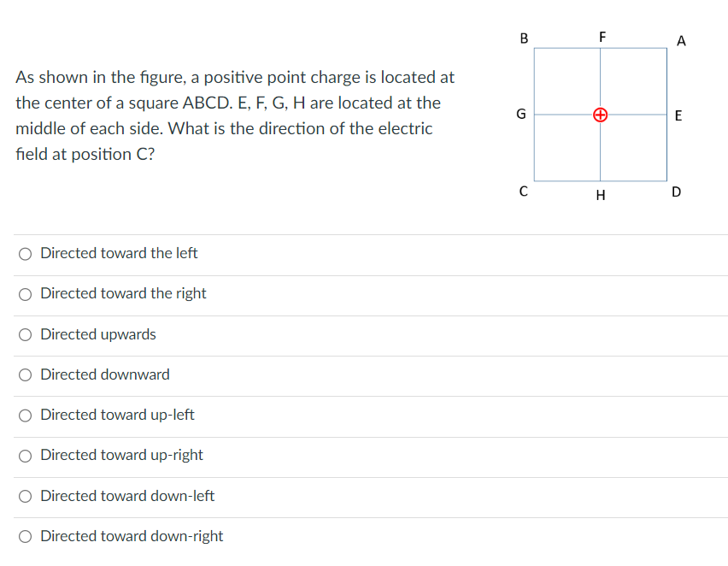Image resolution: width=728 pixels, height=566 pixels.
Task: Click midpoint label E on right side
Action: (x=678, y=115)
